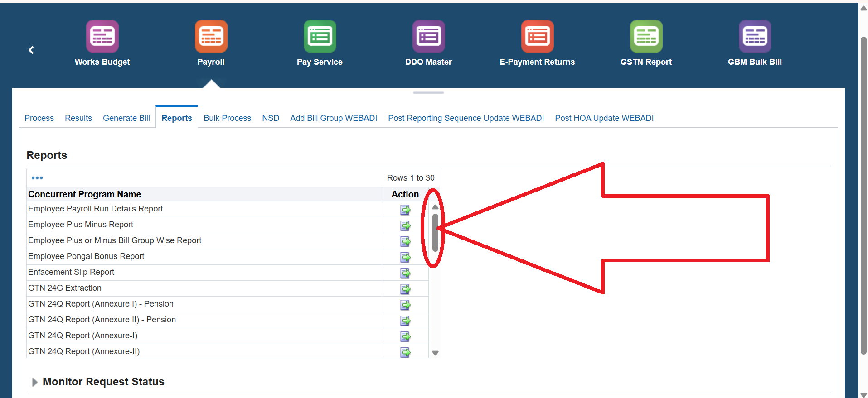Open the DDO Master module icon
The height and width of the screenshot is (398, 868).
coord(429,36)
